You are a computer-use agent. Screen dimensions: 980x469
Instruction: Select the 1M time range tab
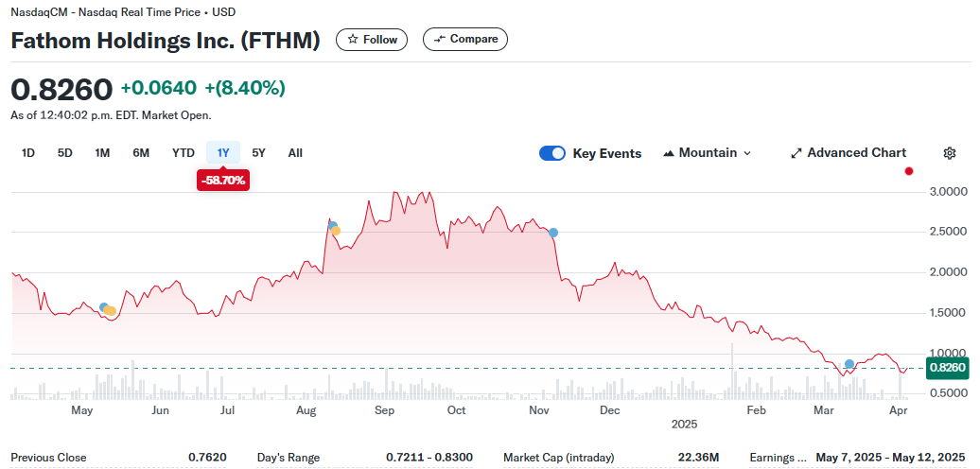click(102, 153)
